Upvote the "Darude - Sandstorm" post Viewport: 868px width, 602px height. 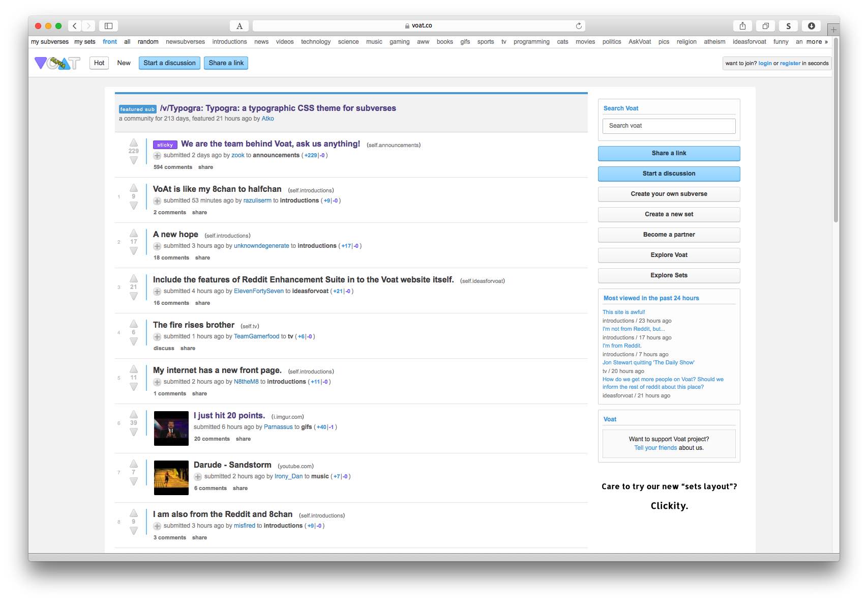click(x=134, y=465)
